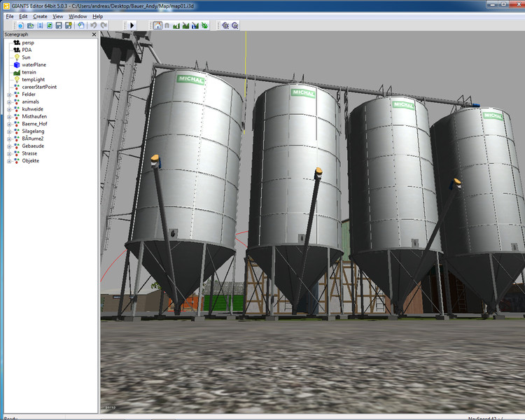Screen dimensions: 525x420
Task: Click the waterPlane blue cube icon
Action: [17, 65]
